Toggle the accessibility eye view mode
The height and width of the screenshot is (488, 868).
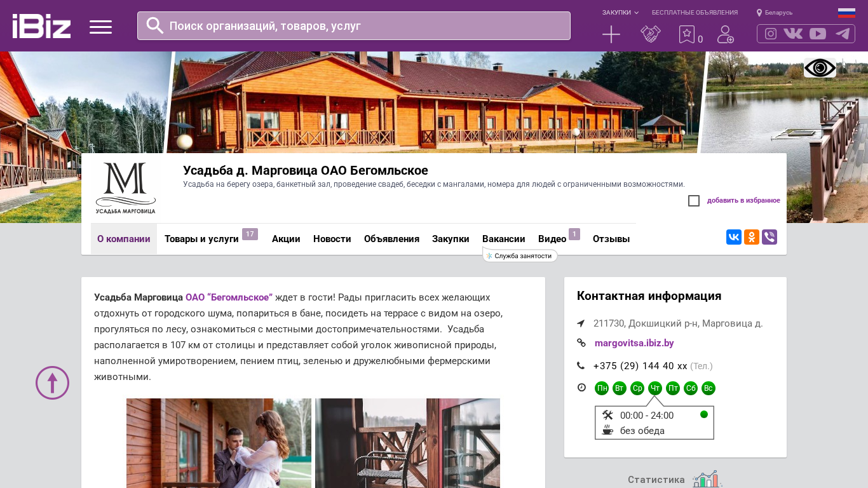coord(820,67)
